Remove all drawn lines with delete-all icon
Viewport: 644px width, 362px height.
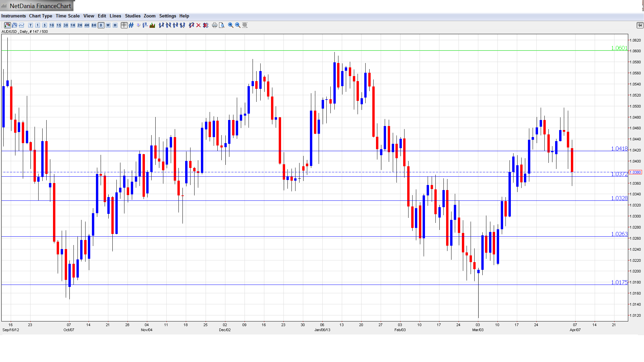click(206, 25)
